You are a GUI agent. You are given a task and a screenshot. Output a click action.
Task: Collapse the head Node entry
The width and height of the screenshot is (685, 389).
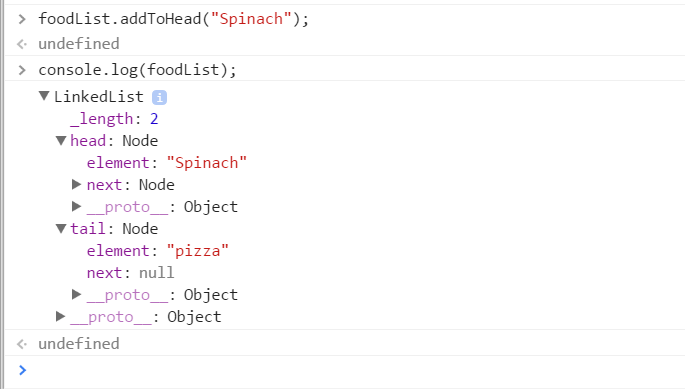coord(61,140)
